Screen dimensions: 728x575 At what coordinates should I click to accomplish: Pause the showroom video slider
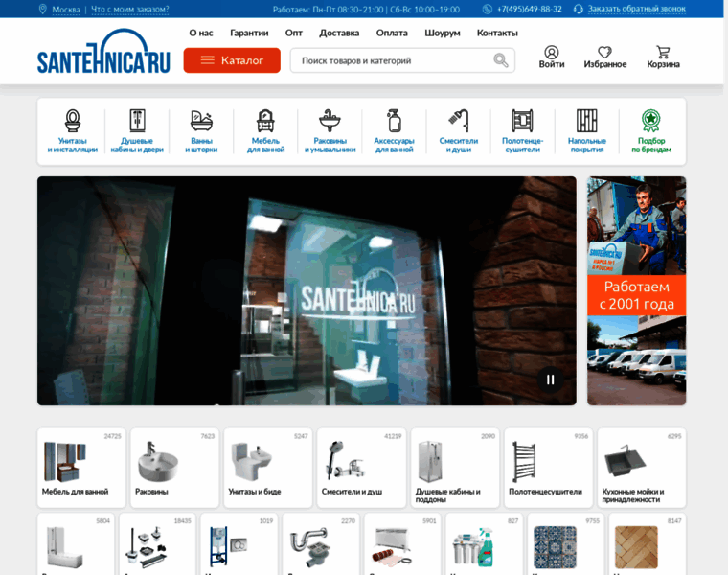[x=550, y=379]
